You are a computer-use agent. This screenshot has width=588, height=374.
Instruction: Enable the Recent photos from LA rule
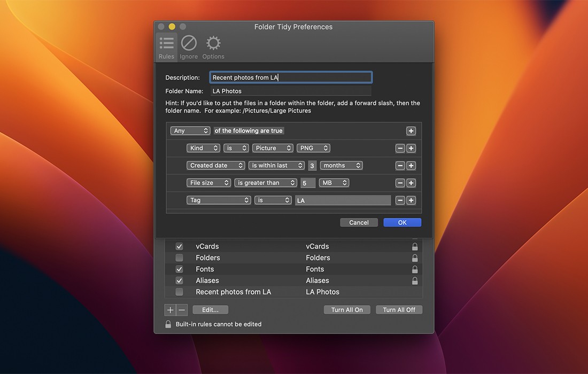click(180, 292)
